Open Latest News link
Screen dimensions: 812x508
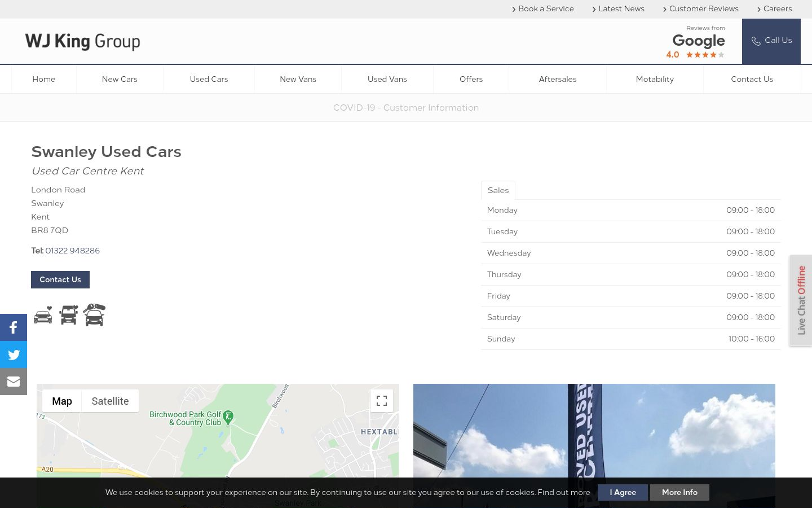click(x=618, y=9)
